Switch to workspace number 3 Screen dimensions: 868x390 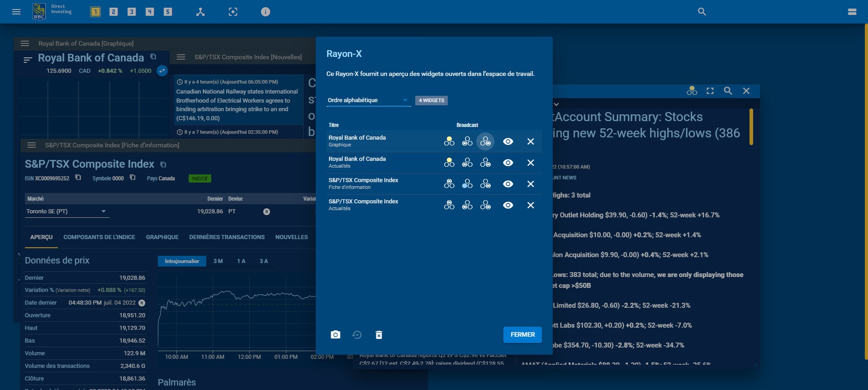coord(132,12)
